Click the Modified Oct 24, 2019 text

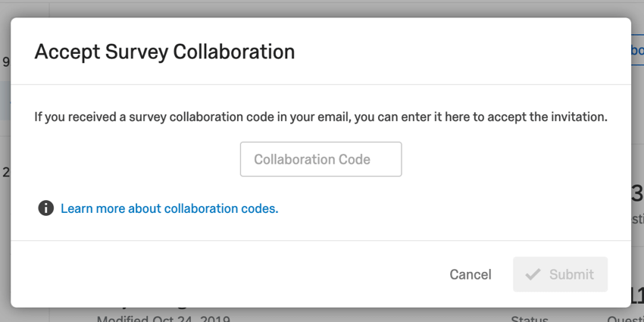pyautogui.click(x=163, y=317)
